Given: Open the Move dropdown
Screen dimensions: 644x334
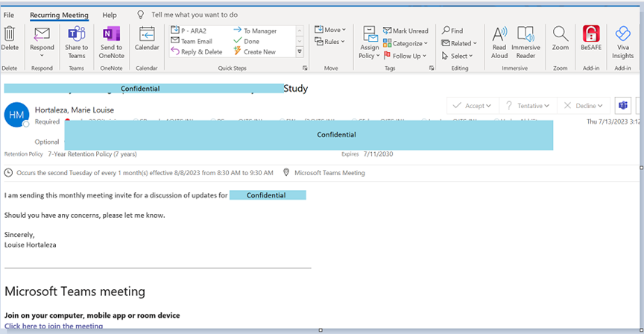Looking at the screenshot, I should 330,30.
